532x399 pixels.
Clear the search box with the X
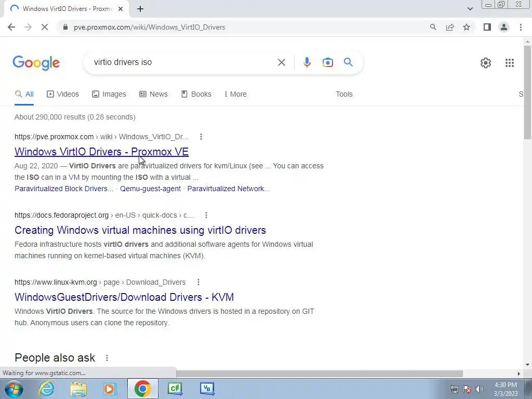point(281,62)
